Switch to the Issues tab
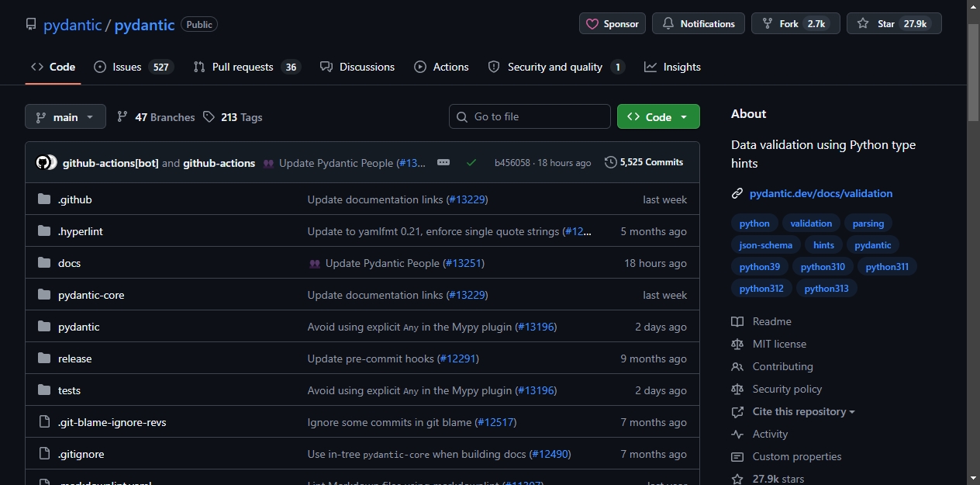980x485 pixels. coord(133,67)
